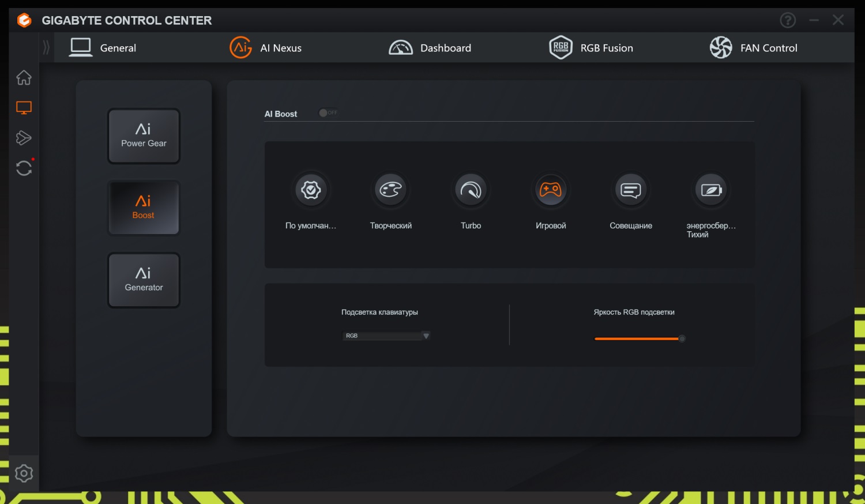This screenshot has width=865, height=504.
Task: Click the 'Яркость RGB подсветки' label
Action: click(x=634, y=313)
